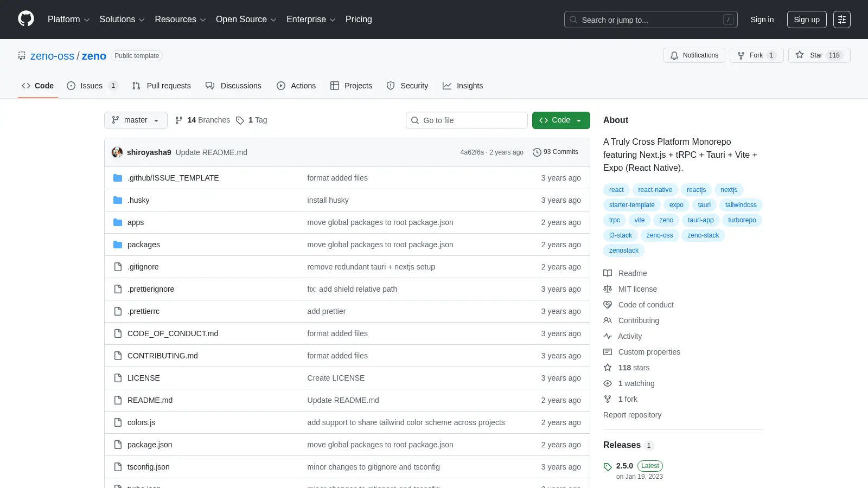Expand the Platform menu
This screenshot has width=868, height=488.
(x=68, y=20)
